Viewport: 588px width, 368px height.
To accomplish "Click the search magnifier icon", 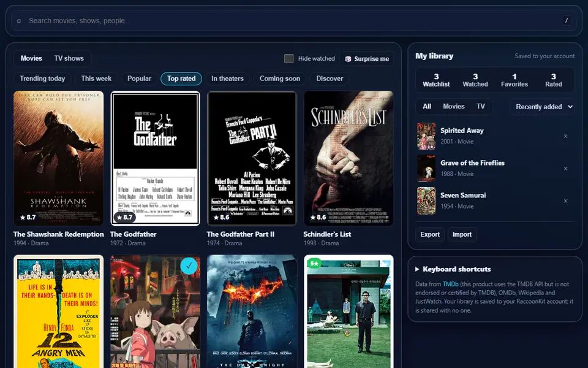I will pos(19,21).
